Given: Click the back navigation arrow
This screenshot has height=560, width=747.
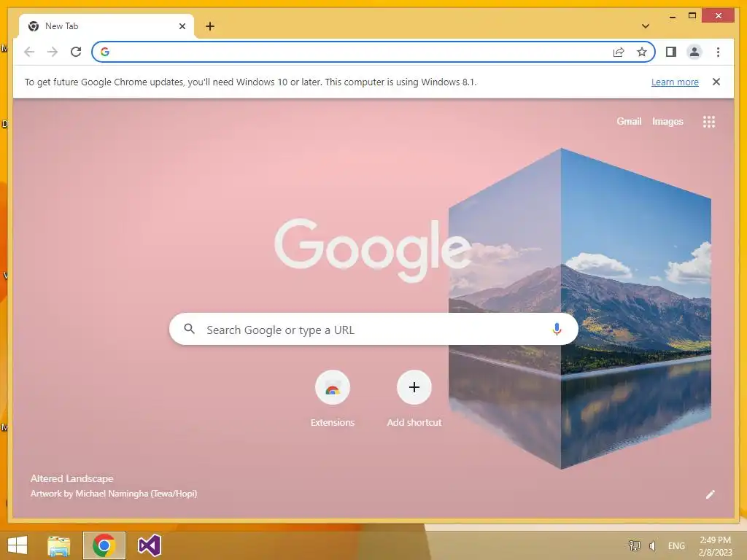Looking at the screenshot, I should point(29,52).
